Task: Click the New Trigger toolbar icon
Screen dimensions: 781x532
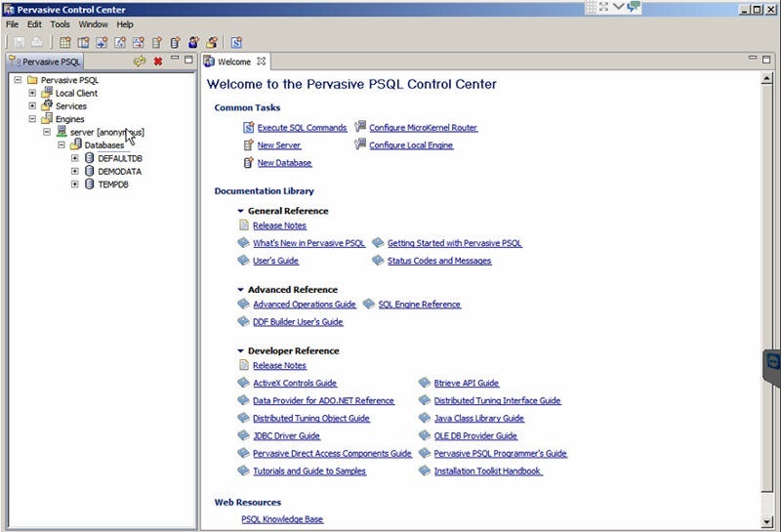Action: [x=139, y=43]
